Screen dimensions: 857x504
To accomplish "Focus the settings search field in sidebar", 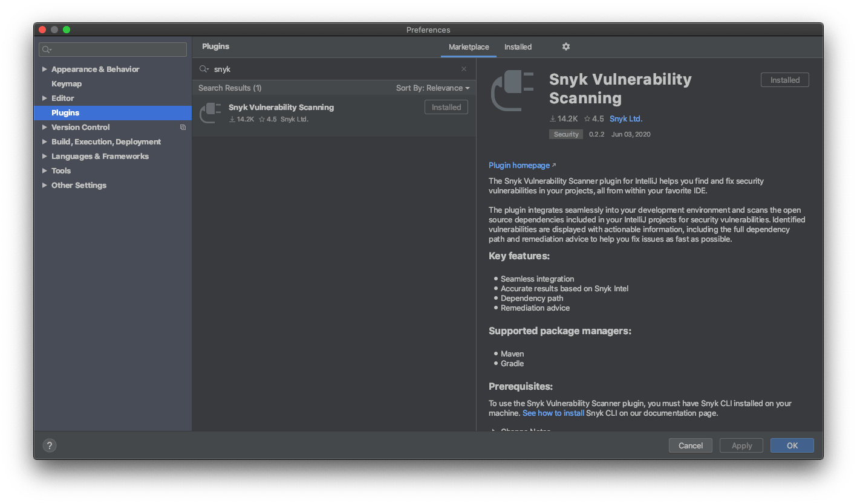I will click(118, 50).
